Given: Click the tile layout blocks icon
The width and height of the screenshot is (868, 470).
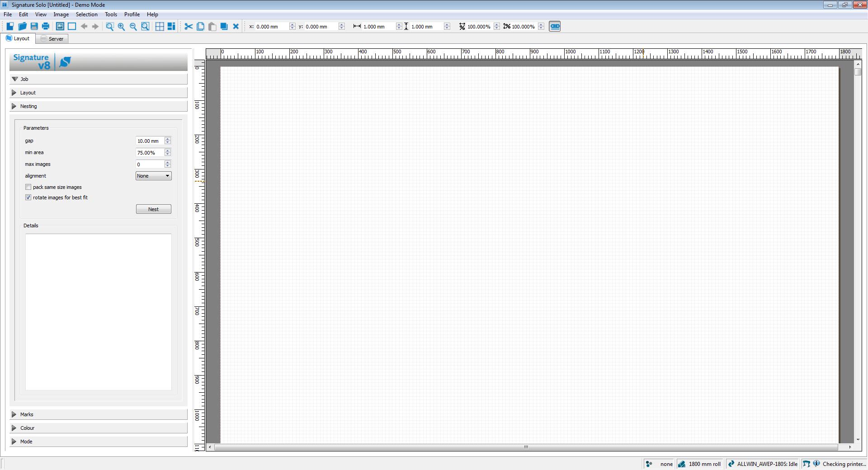Looking at the screenshot, I should (171, 26).
